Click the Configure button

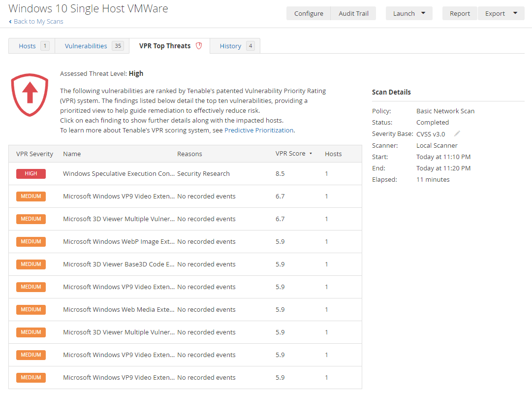tap(309, 13)
